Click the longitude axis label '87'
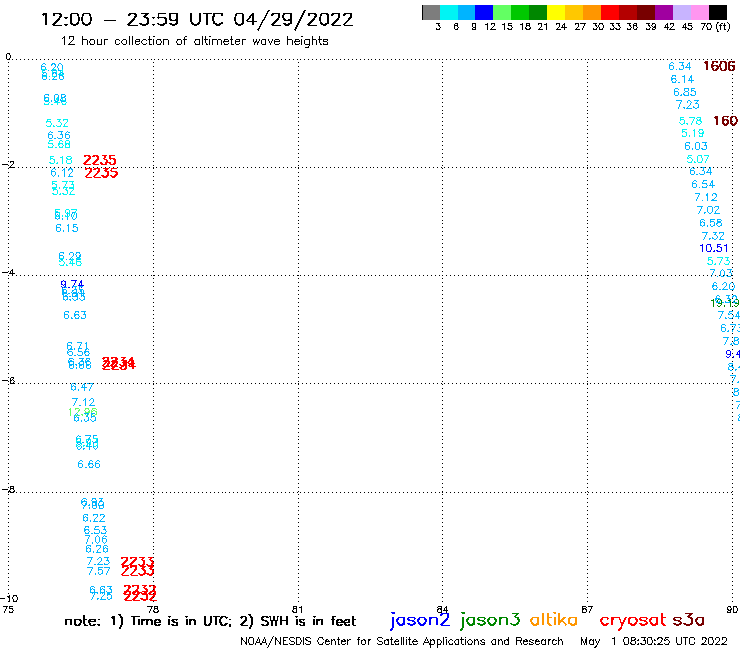Viewport: 740px width, 650px height. point(587,609)
